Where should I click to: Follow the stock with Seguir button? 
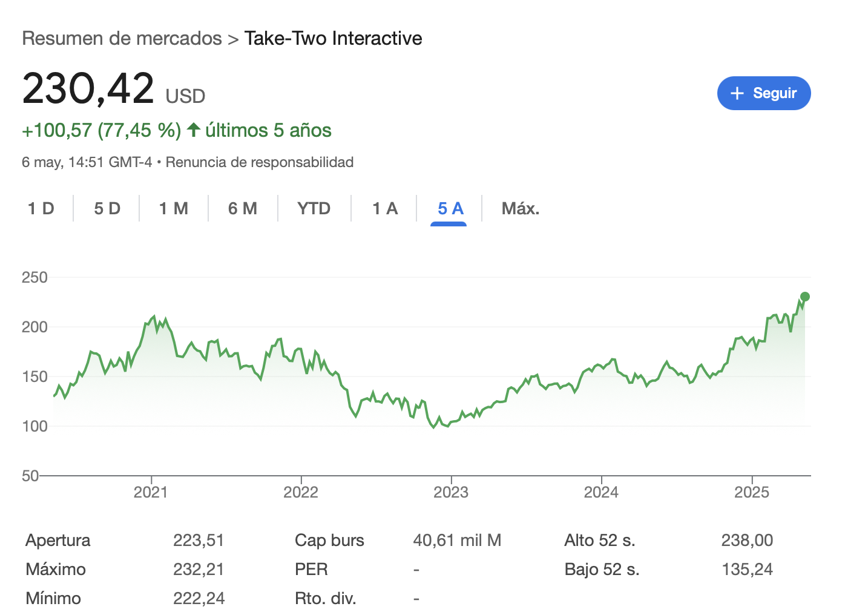pos(764,93)
